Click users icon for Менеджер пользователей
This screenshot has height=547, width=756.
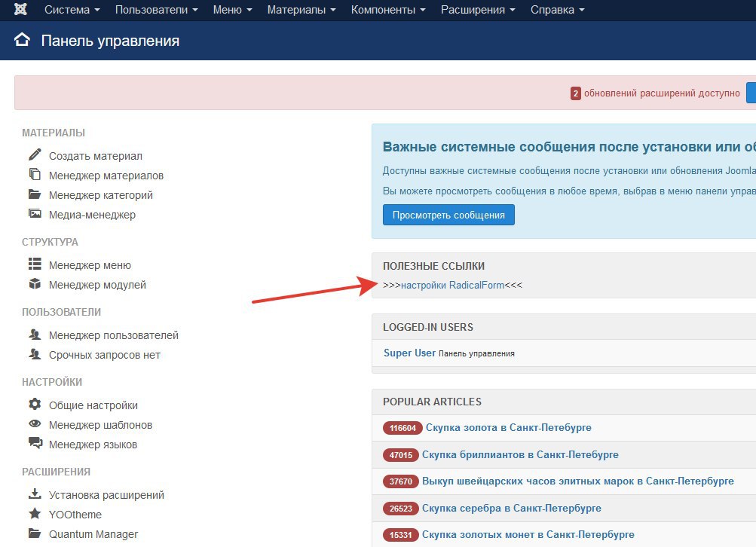tap(35, 334)
